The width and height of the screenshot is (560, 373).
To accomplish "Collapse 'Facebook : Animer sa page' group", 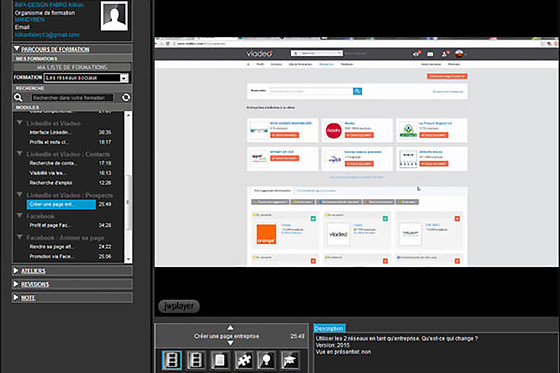I will tap(20, 237).
